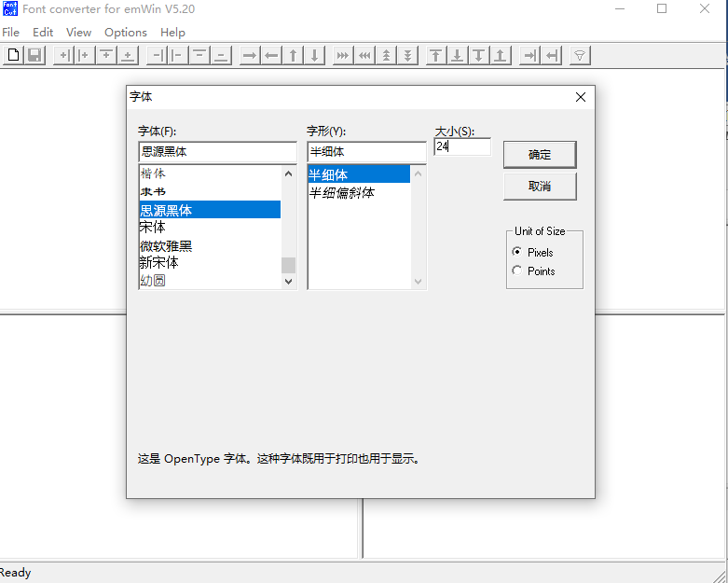Open the Options menu
Screen dimensions: 728x583
coord(126,33)
